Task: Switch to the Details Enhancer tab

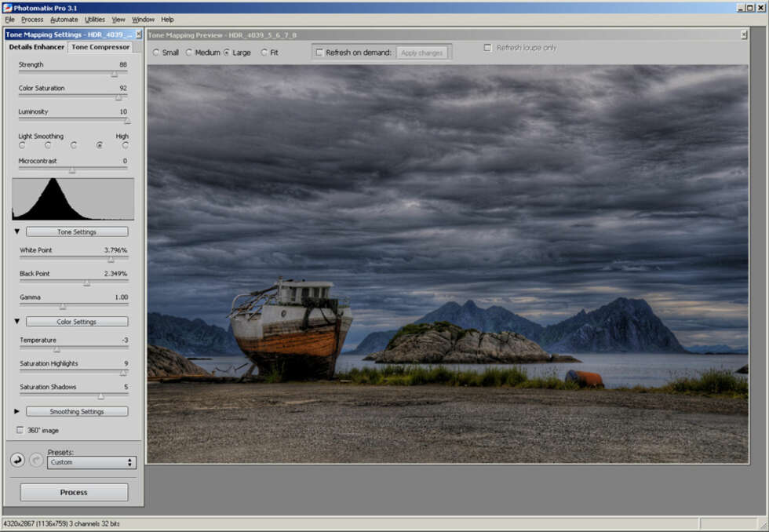Action: click(x=37, y=47)
